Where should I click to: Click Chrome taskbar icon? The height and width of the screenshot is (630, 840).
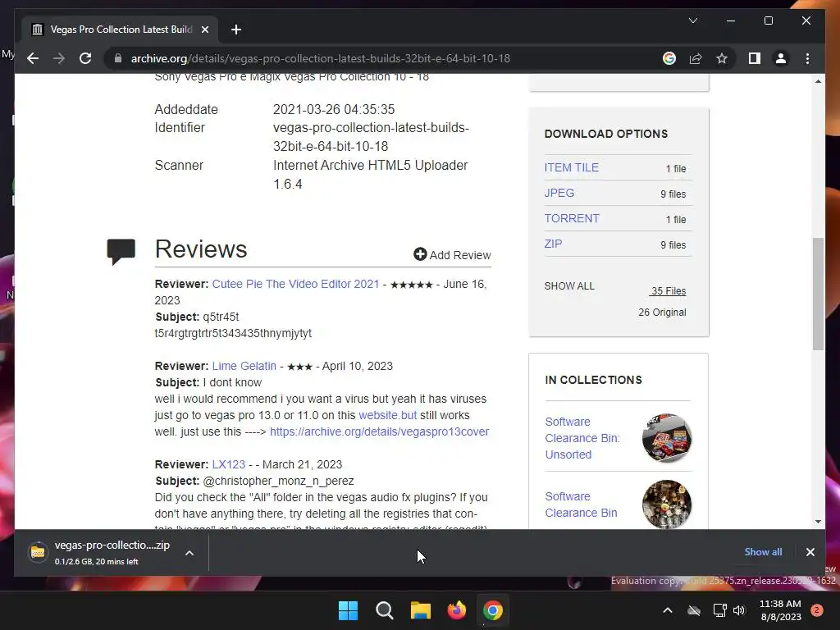pyautogui.click(x=493, y=610)
